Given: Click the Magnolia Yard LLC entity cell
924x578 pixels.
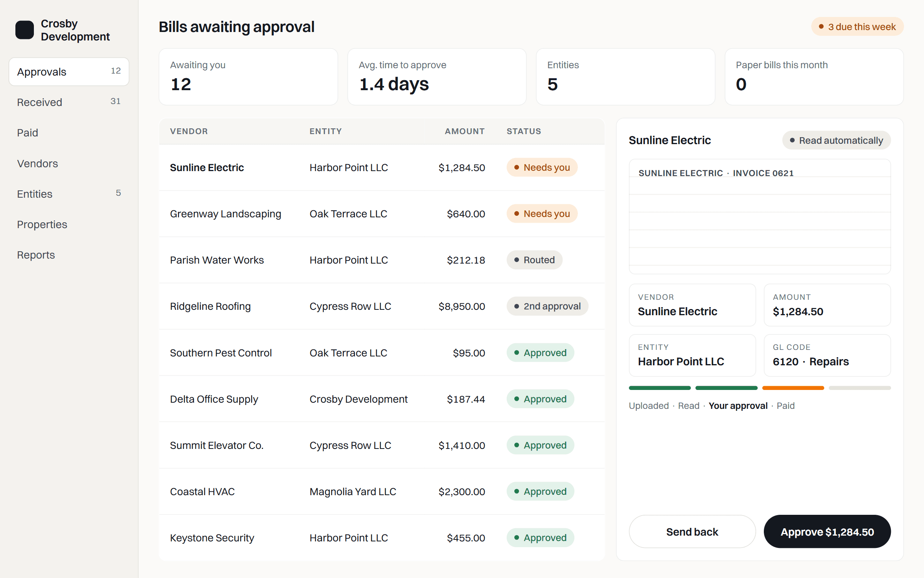Looking at the screenshot, I should pyautogui.click(x=353, y=491).
